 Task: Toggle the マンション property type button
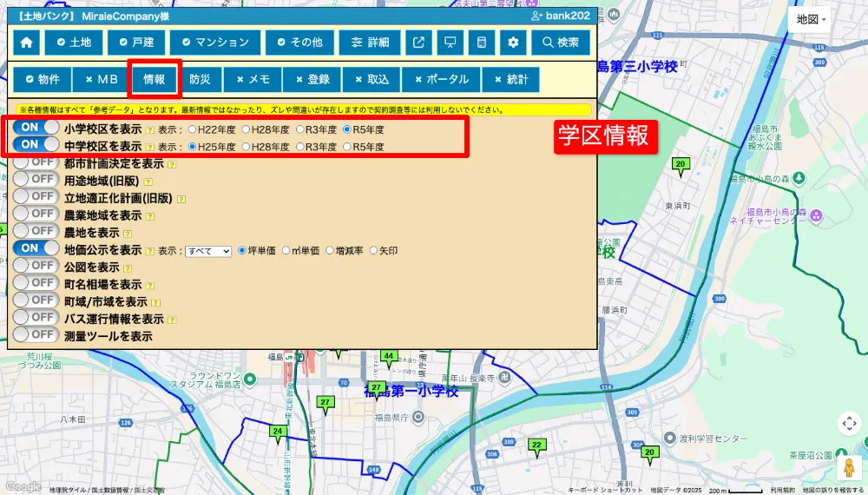pyautogui.click(x=215, y=43)
